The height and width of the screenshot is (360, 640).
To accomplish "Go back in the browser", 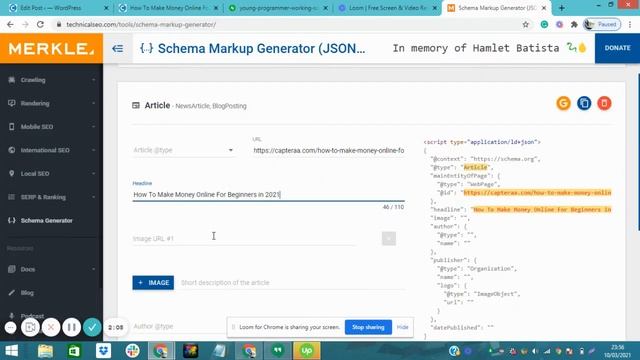I will (10, 24).
